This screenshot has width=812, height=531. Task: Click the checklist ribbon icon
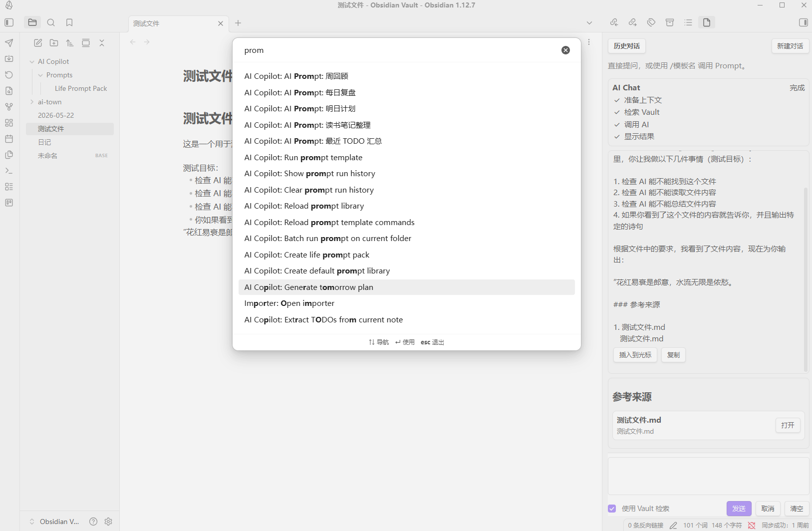click(x=9, y=187)
